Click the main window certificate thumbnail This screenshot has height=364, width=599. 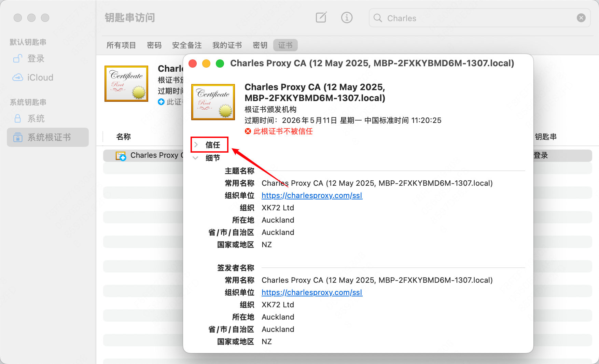pos(126,83)
